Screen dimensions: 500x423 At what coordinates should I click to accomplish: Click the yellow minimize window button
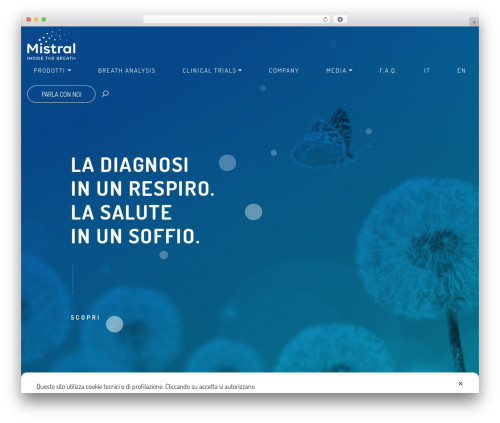click(36, 19)
